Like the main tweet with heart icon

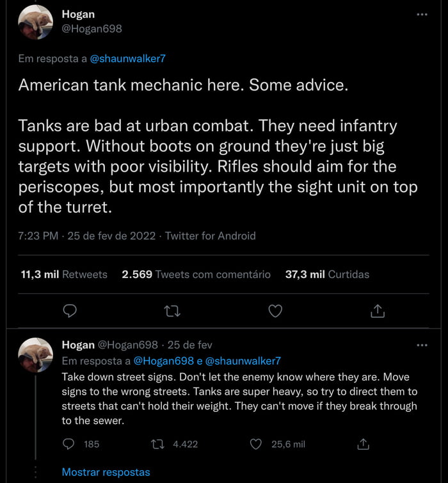[x=275, y=311]
